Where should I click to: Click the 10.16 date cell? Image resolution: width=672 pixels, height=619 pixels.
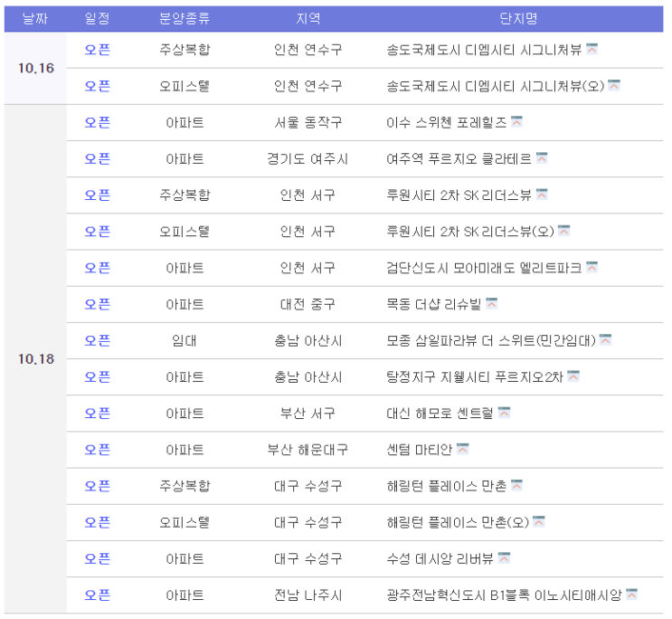35,68
